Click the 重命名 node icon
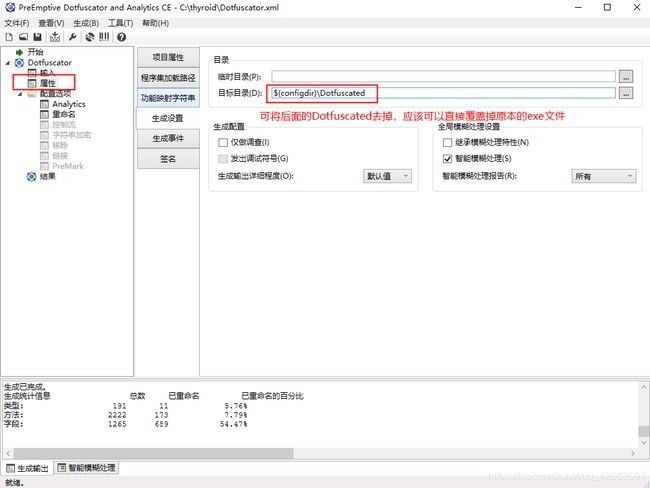This screenshot has height=488, width=650. pos(44,114)
